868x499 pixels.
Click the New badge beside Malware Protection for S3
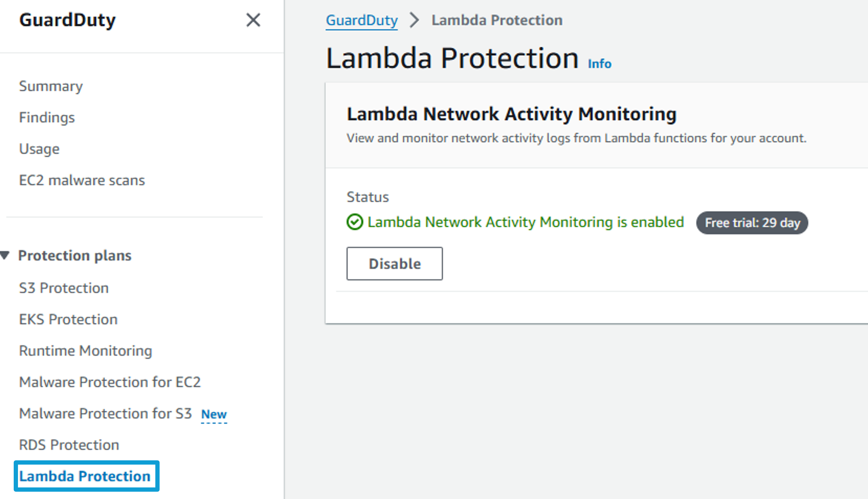(x=214, y=414)
